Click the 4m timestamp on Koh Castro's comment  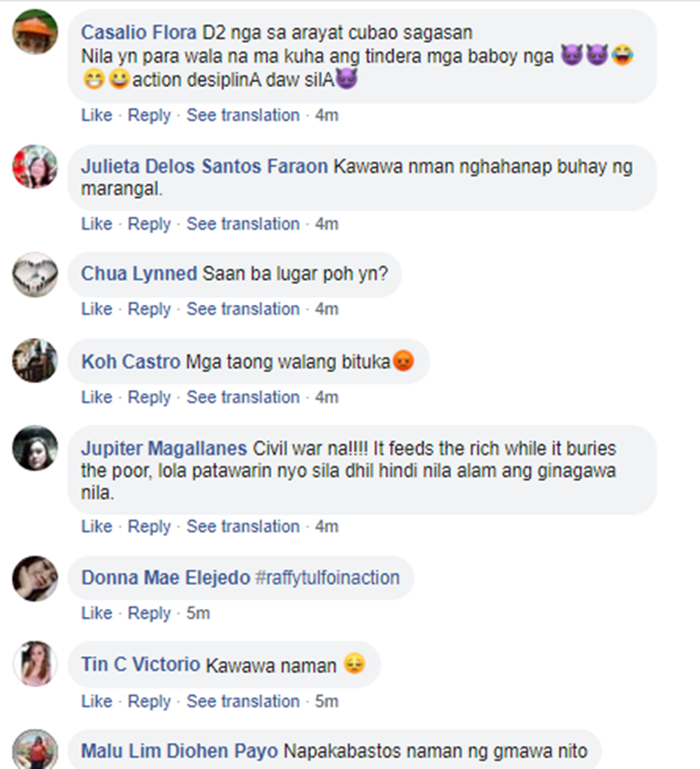[327, 398]
